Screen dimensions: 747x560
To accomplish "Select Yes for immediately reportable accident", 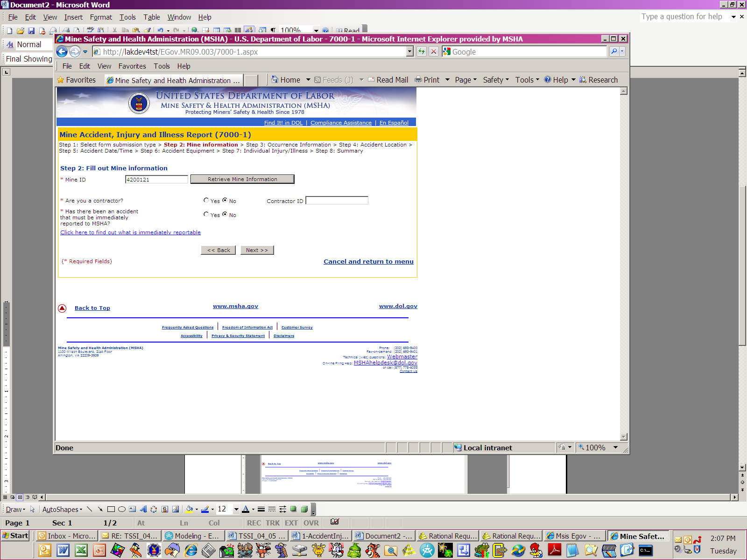I will coord(206,214).
